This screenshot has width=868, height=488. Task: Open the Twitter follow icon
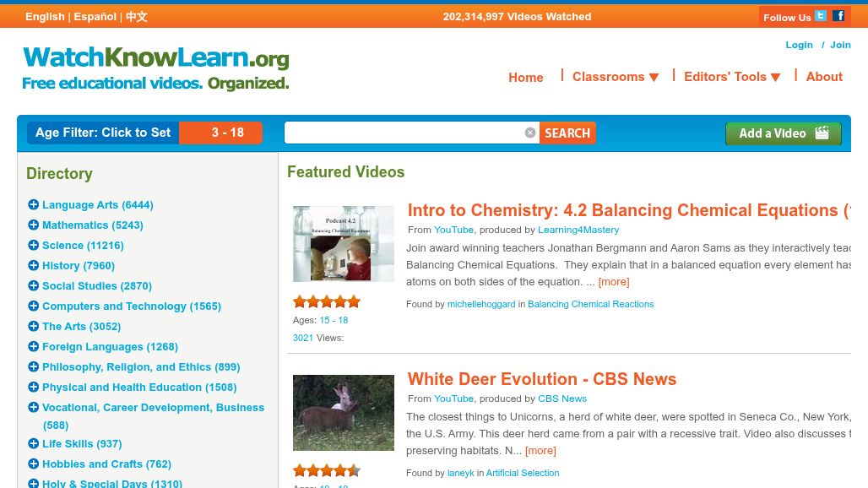[821, 16]
